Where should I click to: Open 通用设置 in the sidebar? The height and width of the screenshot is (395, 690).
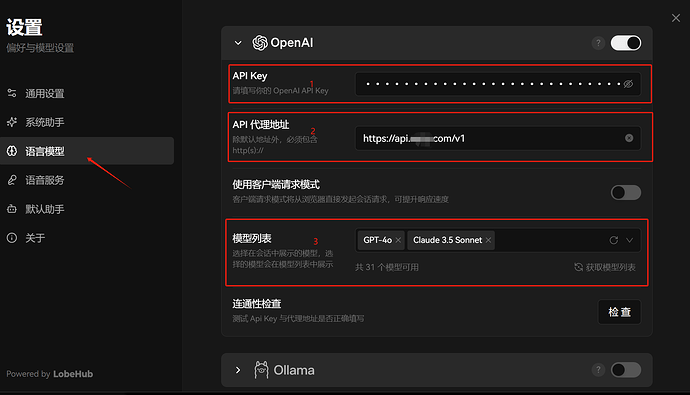87,93
